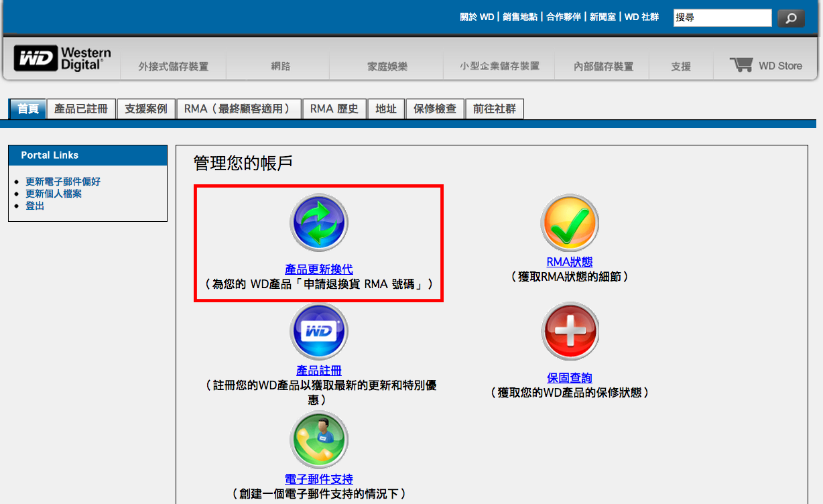Viewport: 823px width, 504px height.
Task: Click the Western Digital logo
Action: 62,58
